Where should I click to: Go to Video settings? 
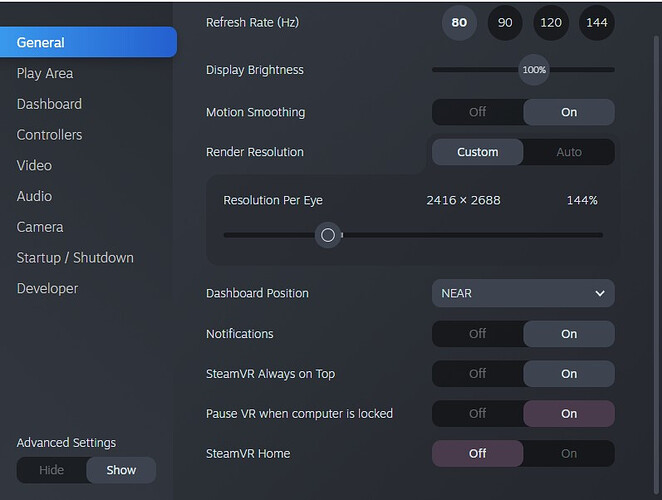[34, 165]
